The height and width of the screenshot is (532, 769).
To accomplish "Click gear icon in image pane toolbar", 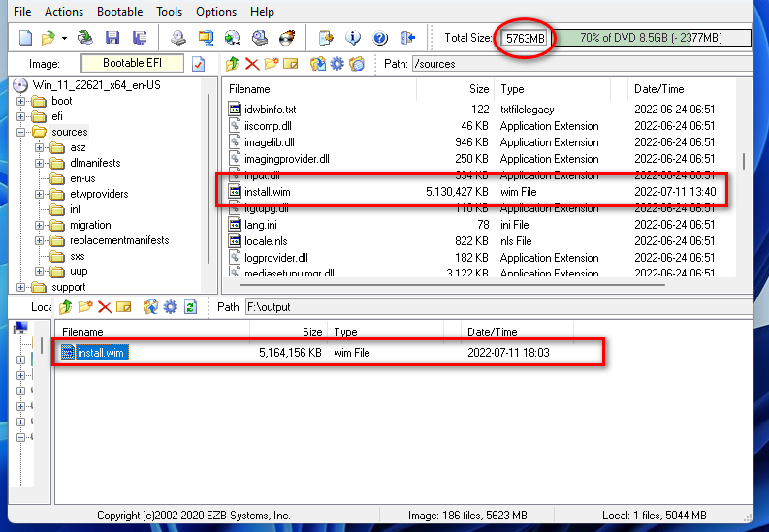I will tap(336, 64).
